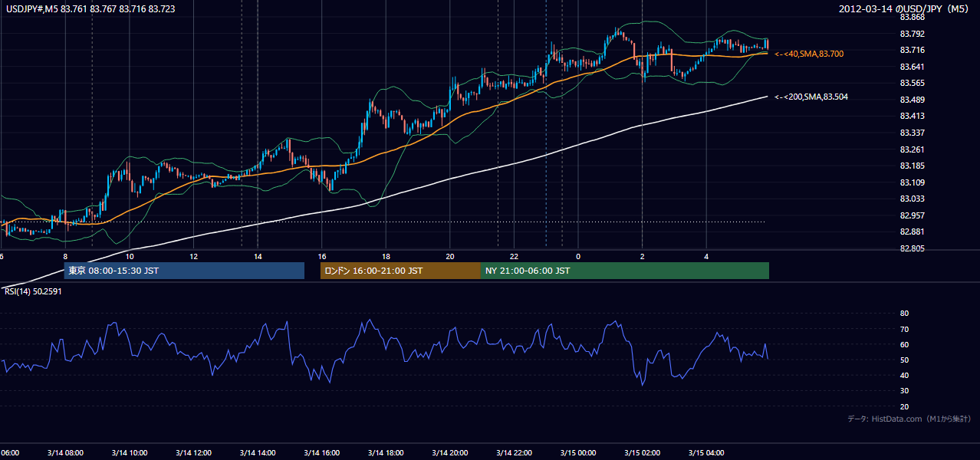Click the 3/14 22:00 date axis label
The height and width of the screenshot is (460, 980).
pos(514,452)
